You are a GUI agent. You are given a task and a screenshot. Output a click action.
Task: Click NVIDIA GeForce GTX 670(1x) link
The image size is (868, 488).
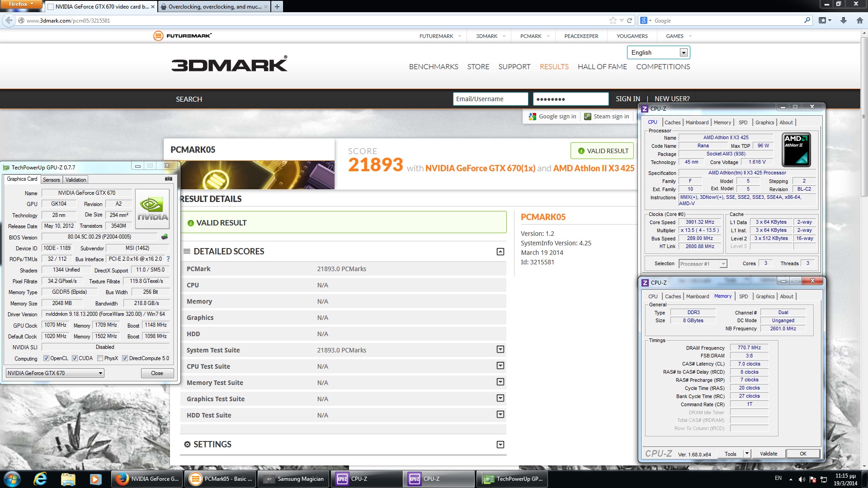(480, 168)
